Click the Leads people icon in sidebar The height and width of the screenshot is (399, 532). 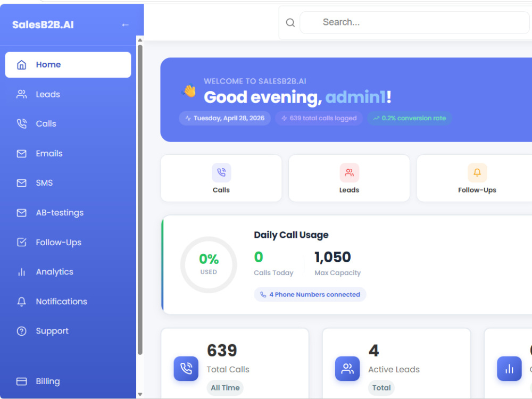(21, 94)
